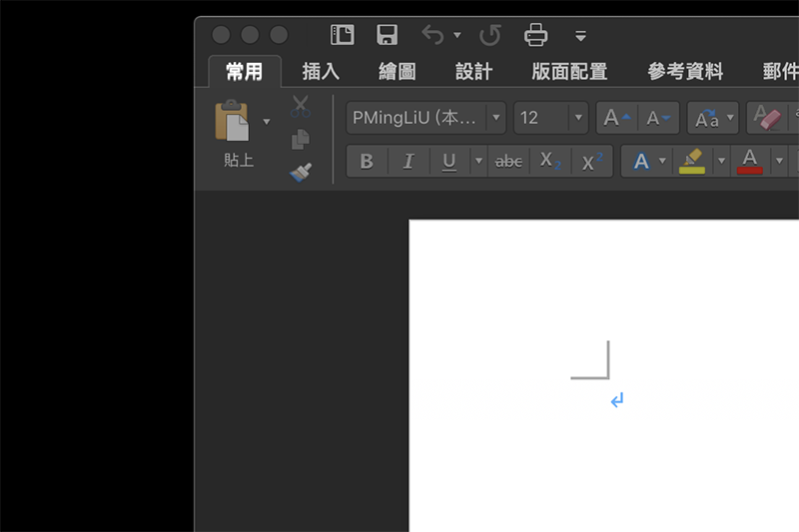Increase font size with larger A
799x532 pixels.
coord(616,118)
